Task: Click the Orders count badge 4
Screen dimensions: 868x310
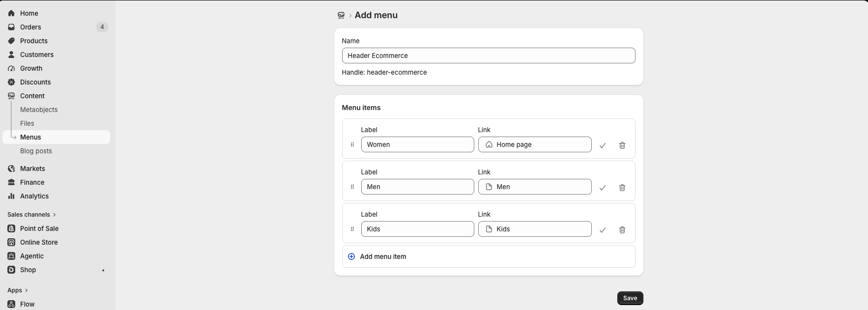Action: [102, 27]
